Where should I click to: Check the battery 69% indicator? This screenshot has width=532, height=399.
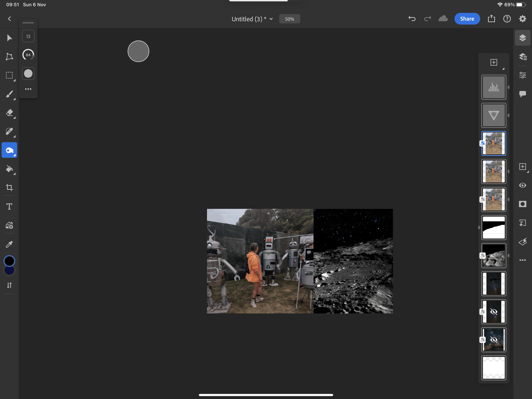coord(515,5)
